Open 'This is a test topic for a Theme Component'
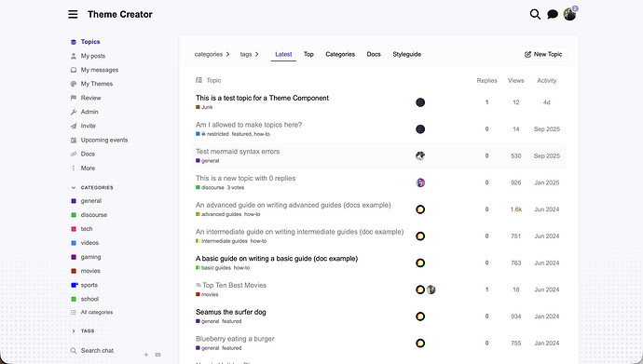This screenshot has height=364, width=643. 262,98
